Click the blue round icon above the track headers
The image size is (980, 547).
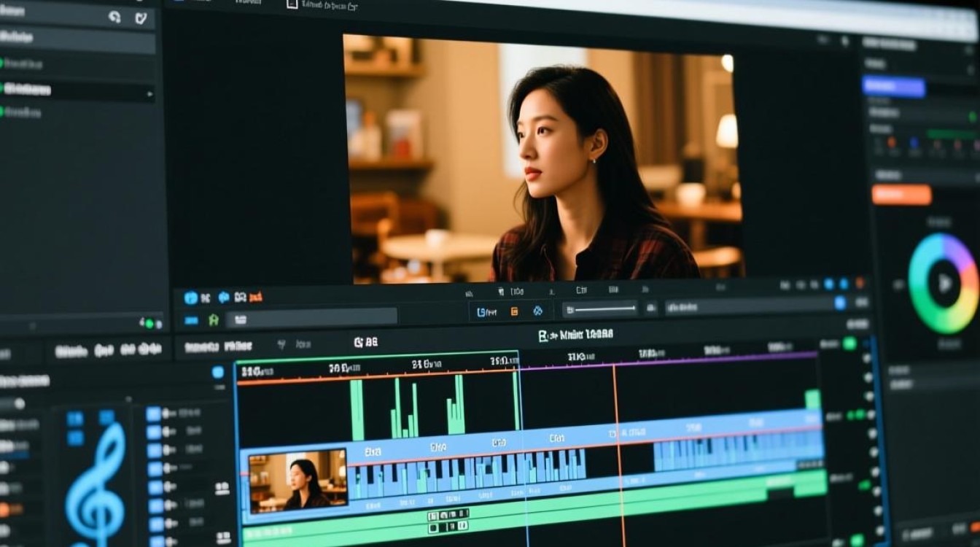pyautogui.click(x=217, y=372)
